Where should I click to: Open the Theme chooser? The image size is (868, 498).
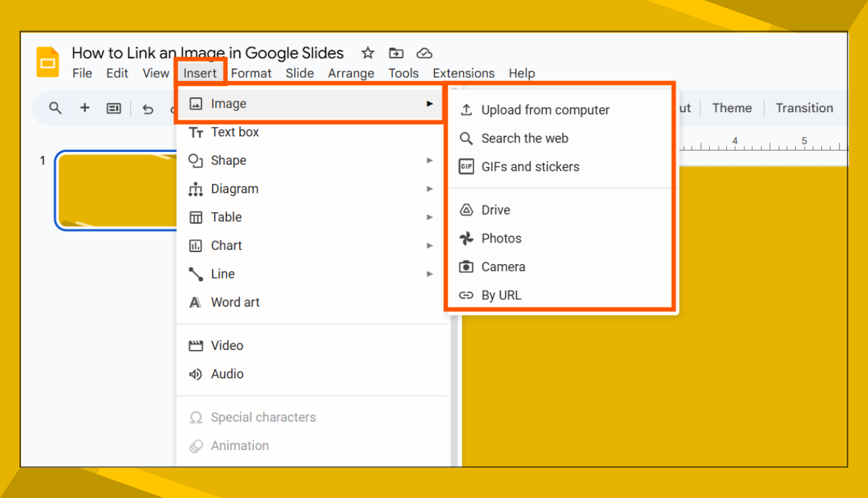[x=732, y=107]
